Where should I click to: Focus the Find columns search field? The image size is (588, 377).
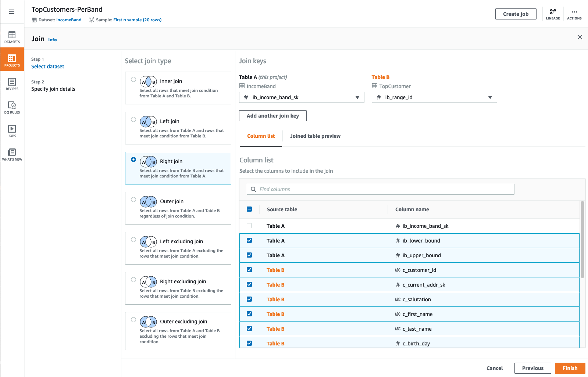(x=380, y=189)
